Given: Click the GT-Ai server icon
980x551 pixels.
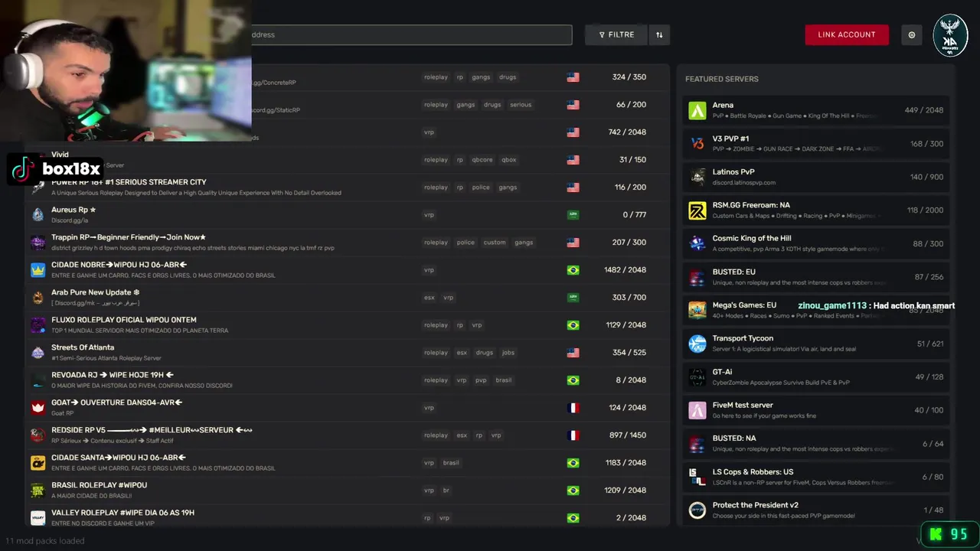Looking at the screenshot, I should [697, 377].
